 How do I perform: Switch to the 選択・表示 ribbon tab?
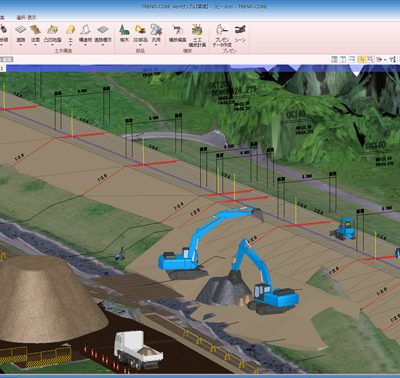[x=26, y=17]
